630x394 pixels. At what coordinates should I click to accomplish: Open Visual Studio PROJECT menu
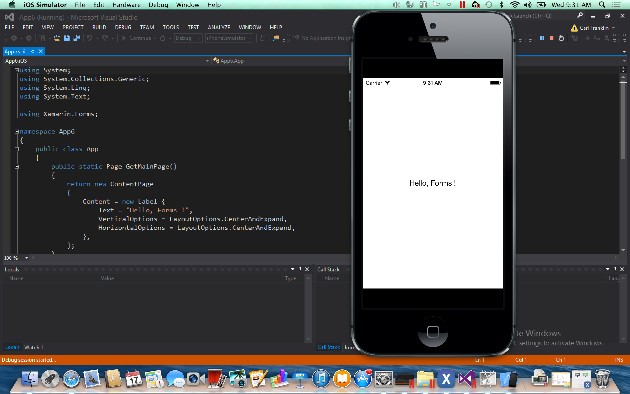coord(73,27)
